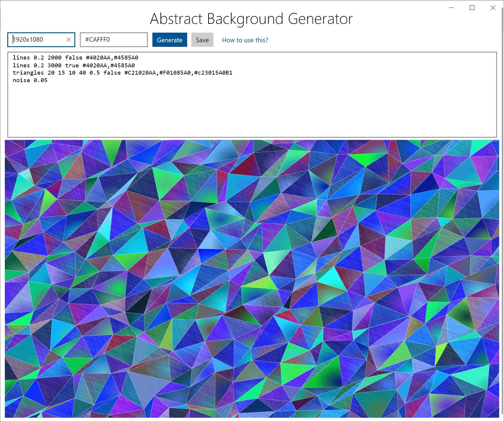Click the 'lines 0.2 3000 true' script line
Screen dimensions: 504x422
pos(74,65)
